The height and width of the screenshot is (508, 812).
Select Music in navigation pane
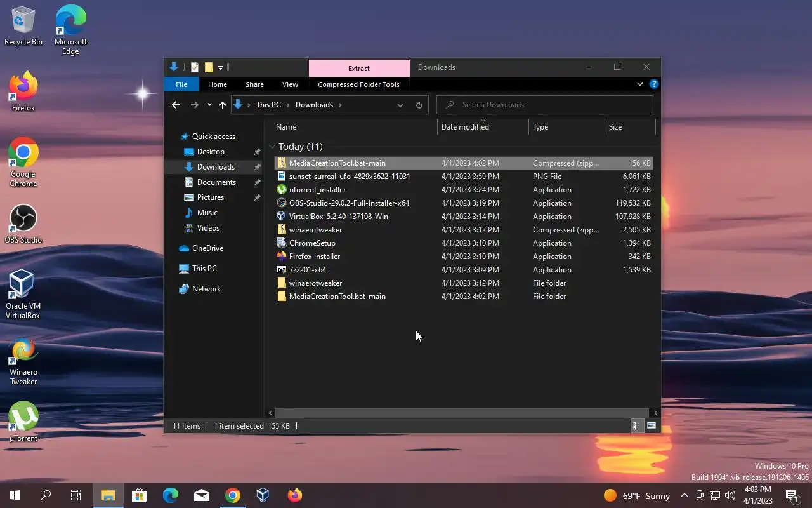[x=207, y=213]
